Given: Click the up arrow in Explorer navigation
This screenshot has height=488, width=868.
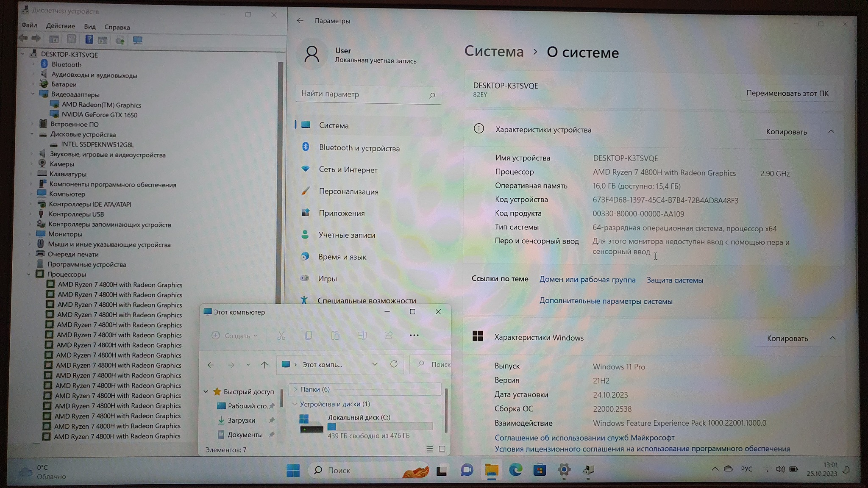Looking at the screenshot, I should point(264,365).
